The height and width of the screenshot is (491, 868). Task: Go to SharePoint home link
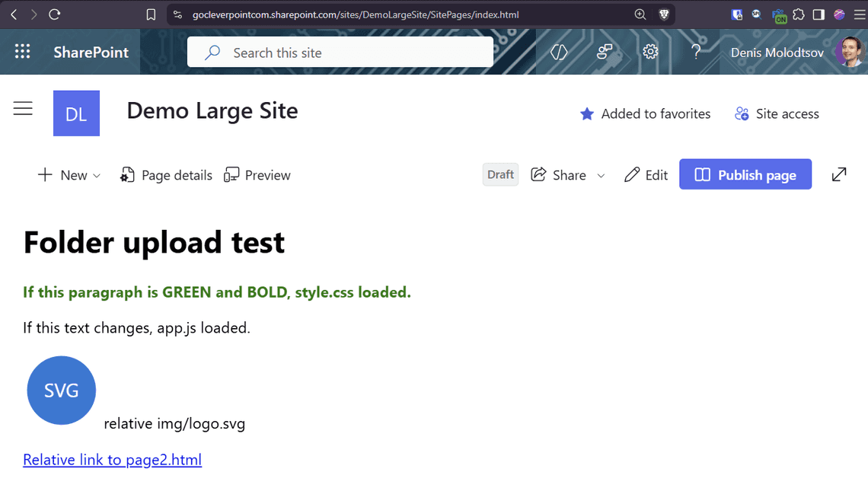tap(91, 53)
